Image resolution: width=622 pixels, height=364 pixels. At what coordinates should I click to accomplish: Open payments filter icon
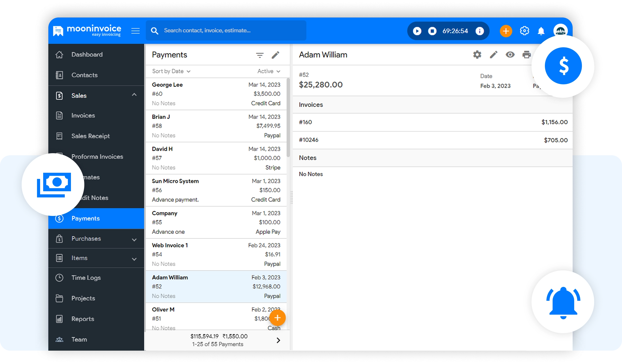point(260,55)
